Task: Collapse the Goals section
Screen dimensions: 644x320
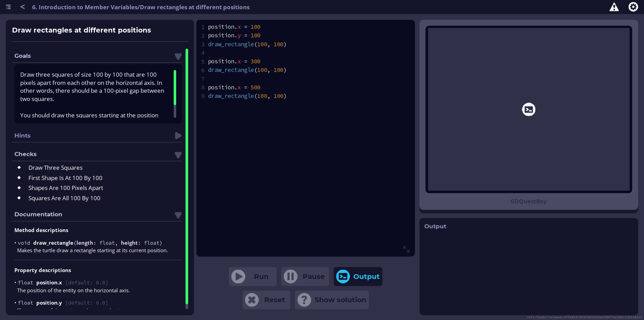Action: pos(178,56)
